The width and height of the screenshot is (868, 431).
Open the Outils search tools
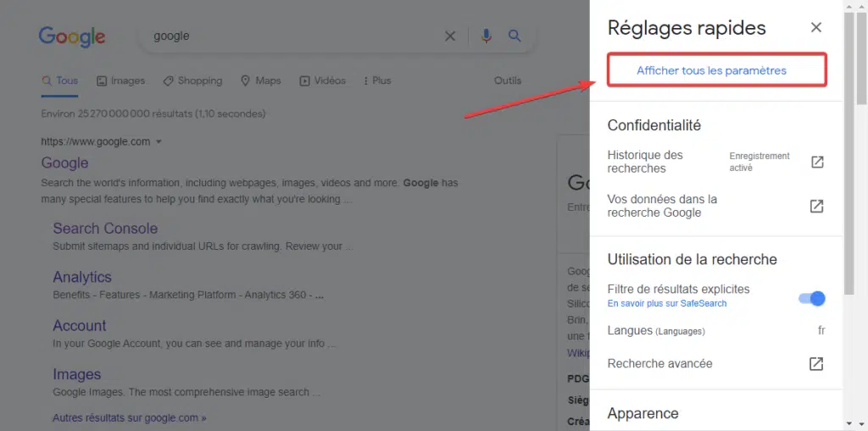[x=508, y=80]
